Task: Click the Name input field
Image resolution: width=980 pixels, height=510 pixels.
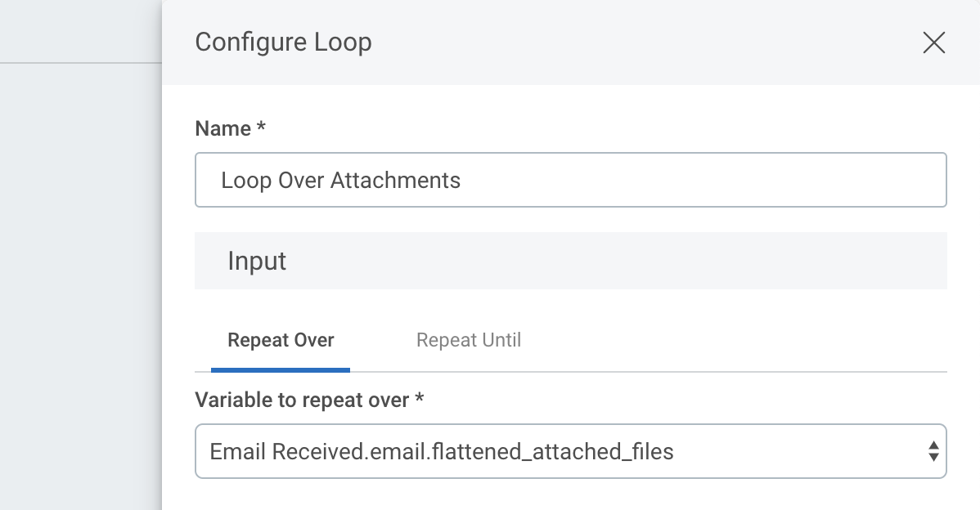Action: (x=570, y=180)
